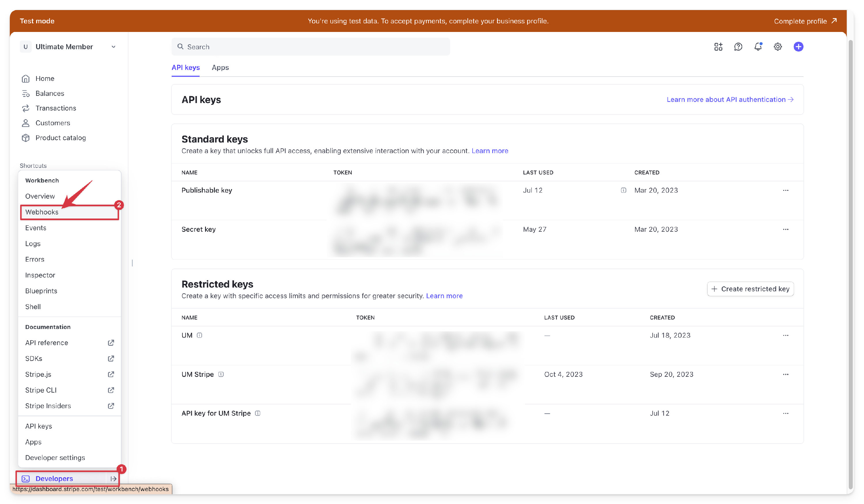The image size is (864, 504).
Task: Click info icon next to API key for UM Stripe
Action: coord(258,413)
